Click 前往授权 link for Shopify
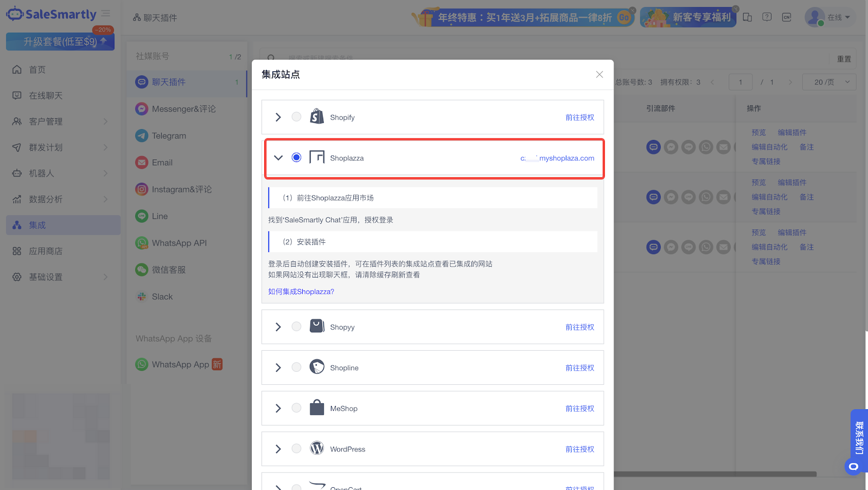The image size is (868, 490). (579, 117)
